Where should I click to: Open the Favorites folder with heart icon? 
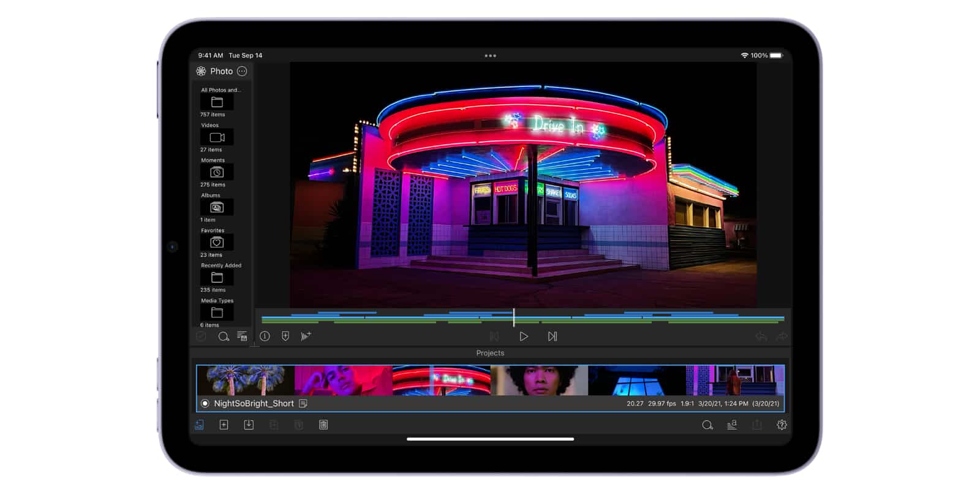217,243
